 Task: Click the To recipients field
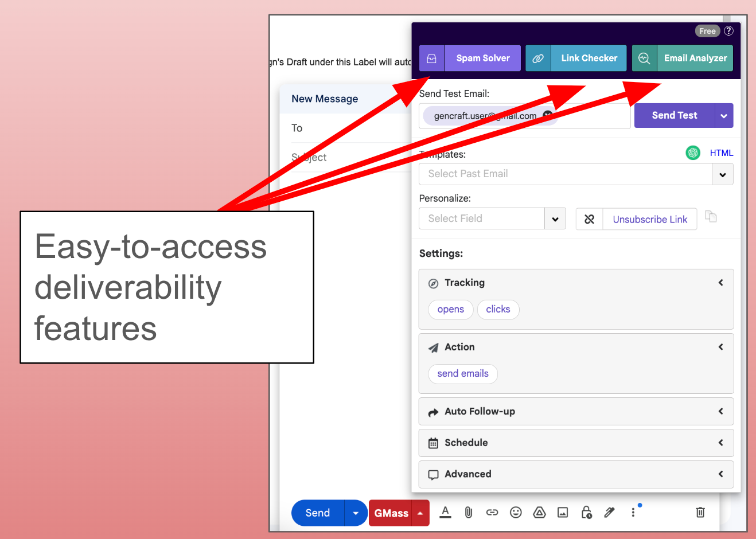click(350, 128)
